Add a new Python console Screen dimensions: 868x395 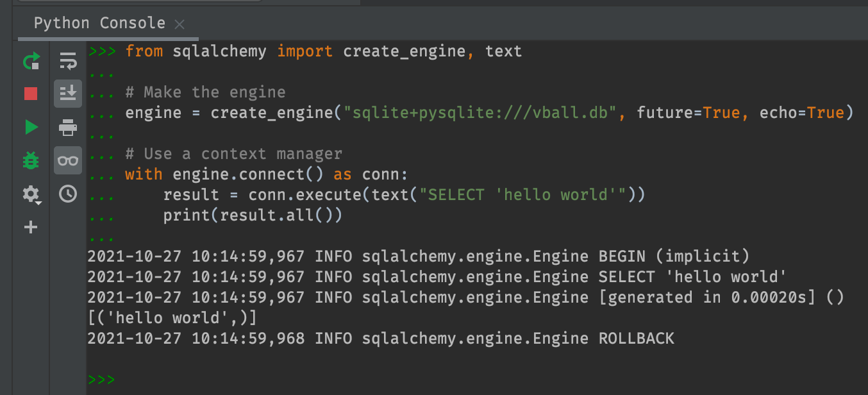[31, 227]
